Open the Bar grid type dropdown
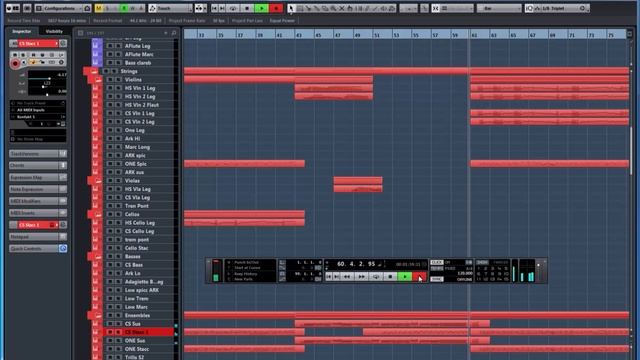640x360 pixels. (x=499, y=8)
